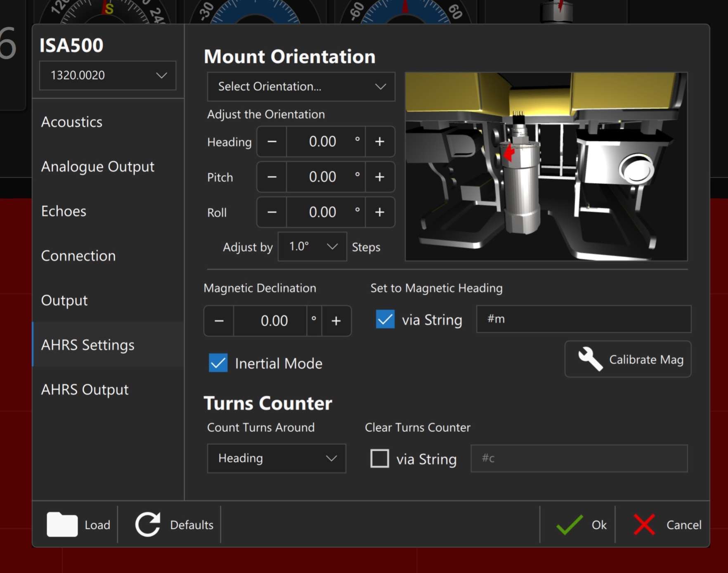This screenshot has width=728, height=573.
Task: Click the Load button label
Action: [x=97, y=525]
